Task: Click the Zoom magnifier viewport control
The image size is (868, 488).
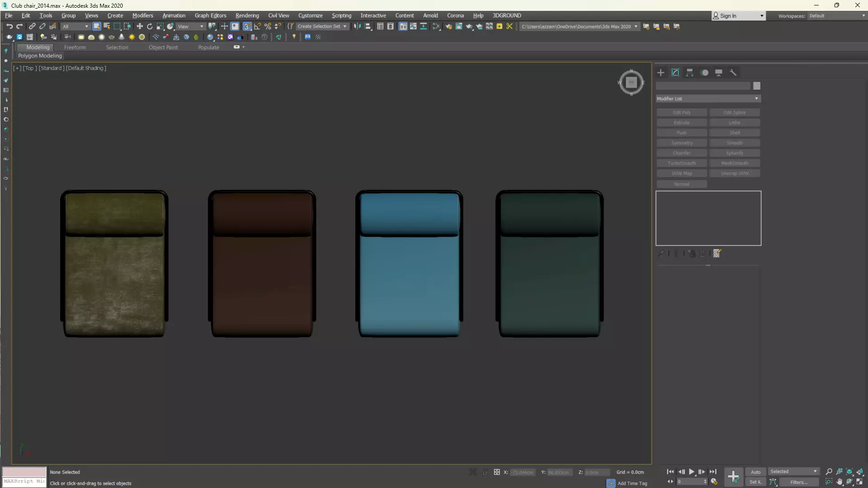Action: pyautogui.click(x=829, y=472)
